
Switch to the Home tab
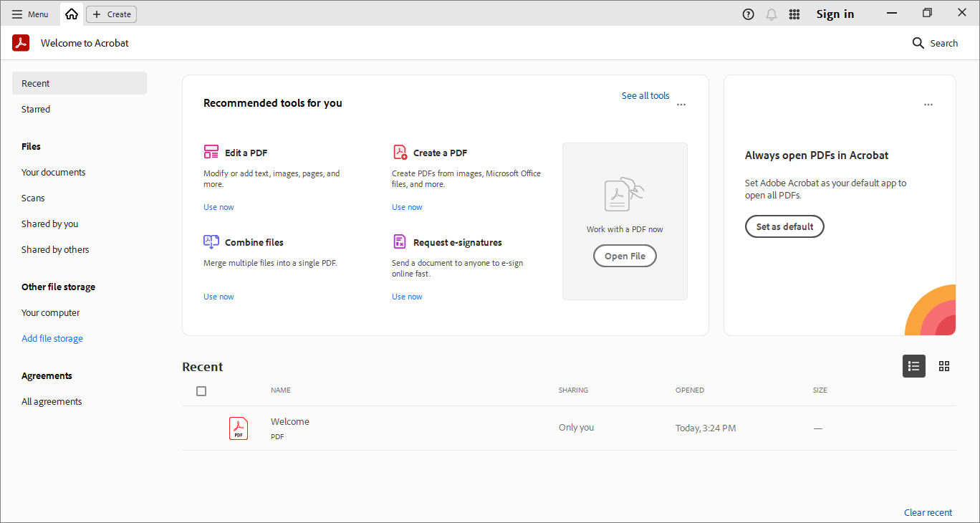coord(71,14)
